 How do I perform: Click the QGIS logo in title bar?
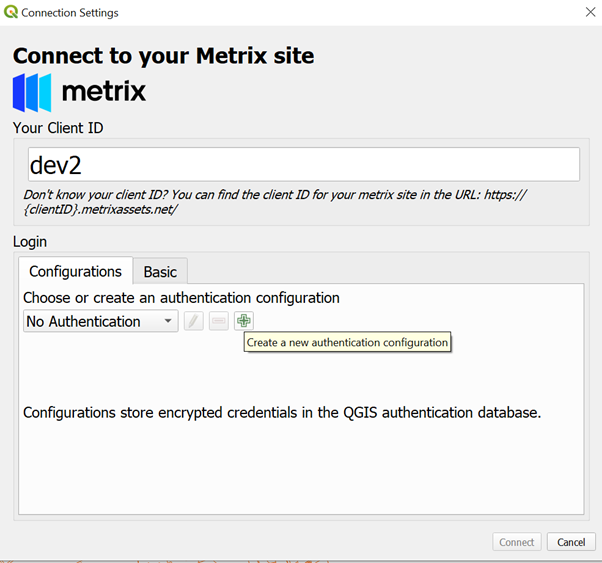click(x=11, y=12)
